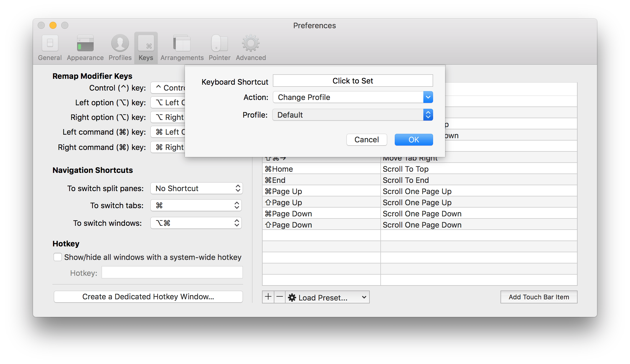Open the Appearance preferences icon
The image size is (630, 364).
[85, 48]
